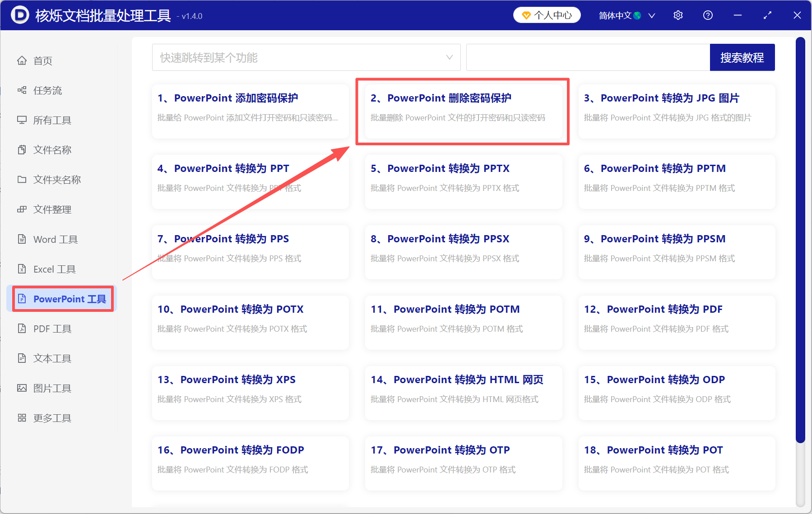This screenshot has height=514, width=812.
Task: Open PowerPoint 转换为 PDF tool
Action: [676, 321]
